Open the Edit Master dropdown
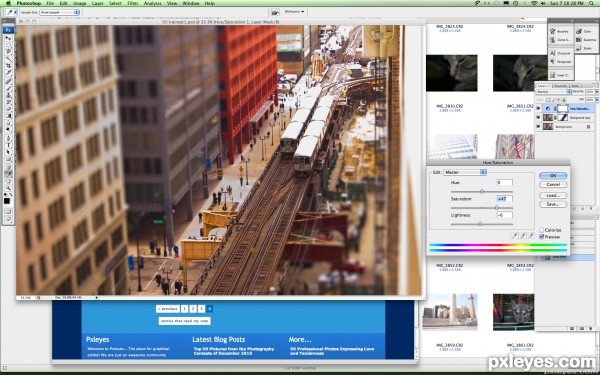This screenshot has width=600, height=375. click(x=465, y=172)
